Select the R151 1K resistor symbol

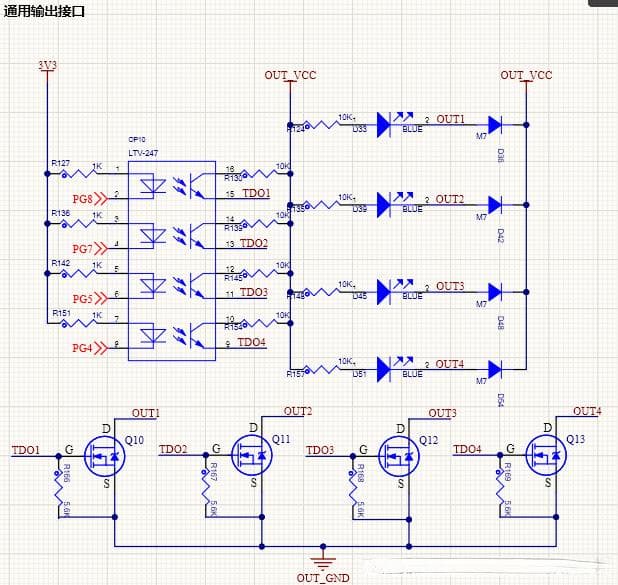79,323
